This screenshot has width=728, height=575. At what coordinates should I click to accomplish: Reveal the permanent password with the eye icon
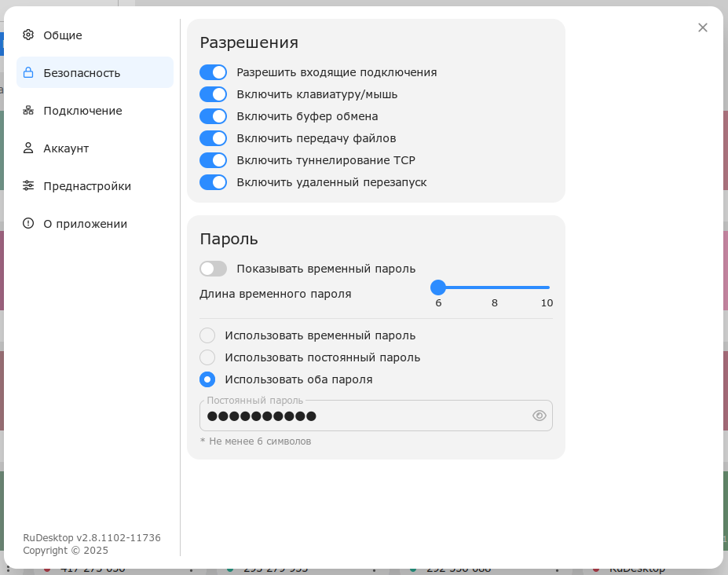tap(539, 416)
